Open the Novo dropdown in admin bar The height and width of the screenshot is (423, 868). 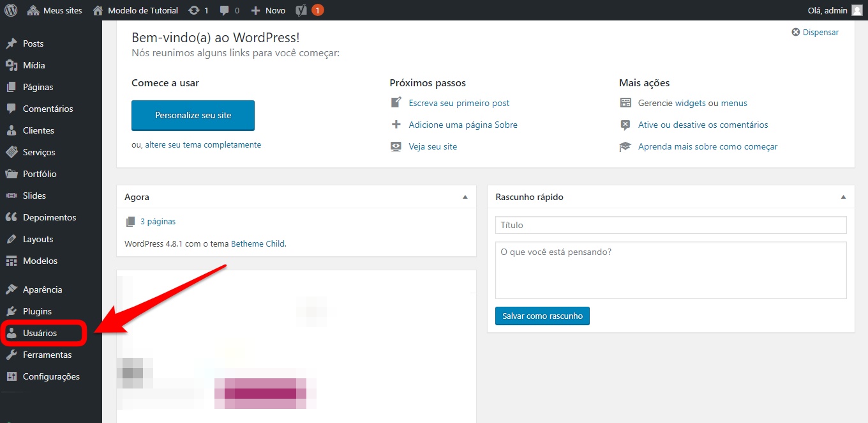click(269, 10)
